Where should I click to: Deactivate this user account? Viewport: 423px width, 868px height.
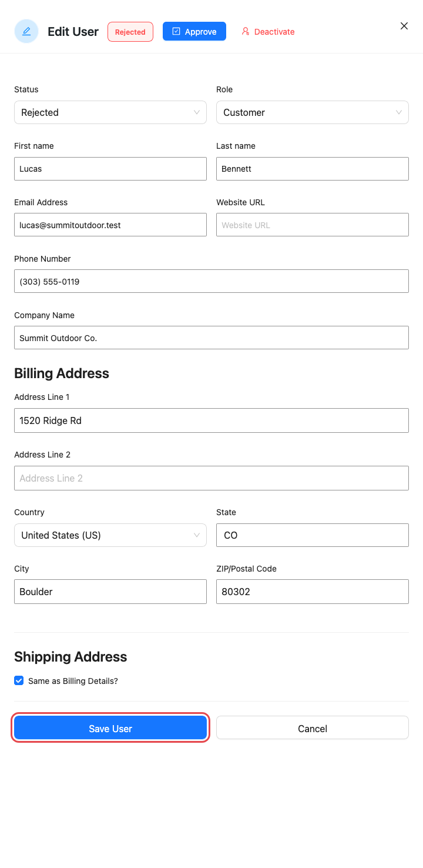[268, 32]
